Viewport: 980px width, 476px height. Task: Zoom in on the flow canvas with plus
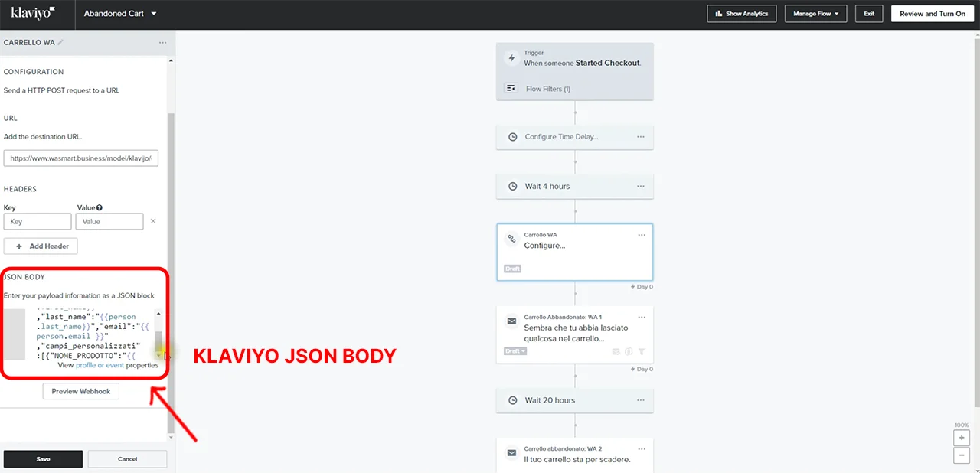coord(961,439)
